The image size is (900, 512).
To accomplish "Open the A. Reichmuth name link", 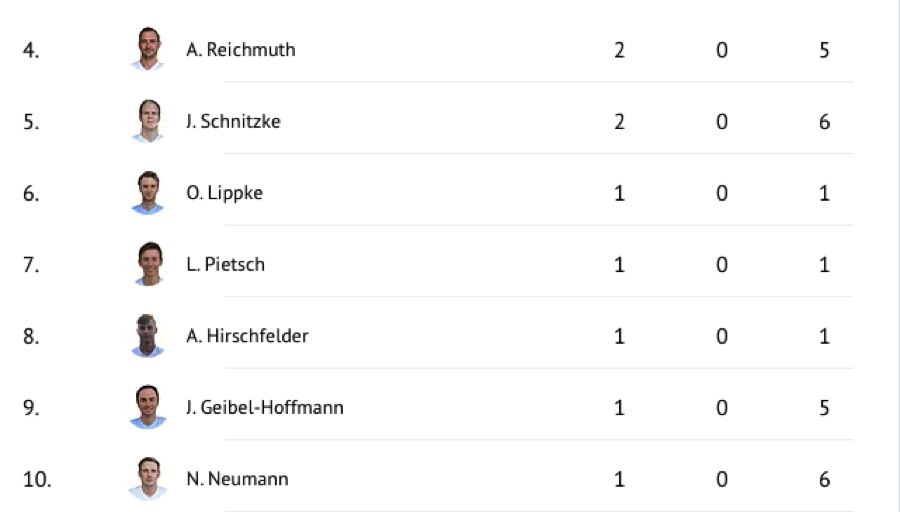I will 241,49.
